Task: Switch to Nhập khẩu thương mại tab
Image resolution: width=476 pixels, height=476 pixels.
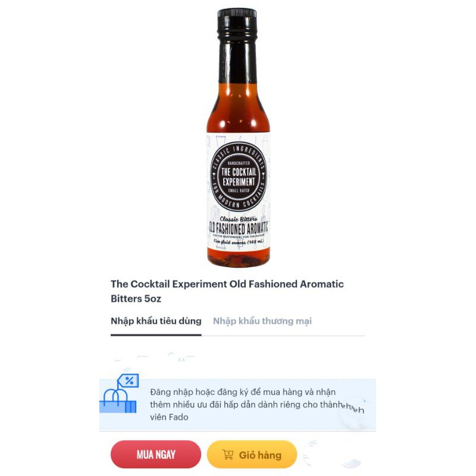Action: point(262,321)
